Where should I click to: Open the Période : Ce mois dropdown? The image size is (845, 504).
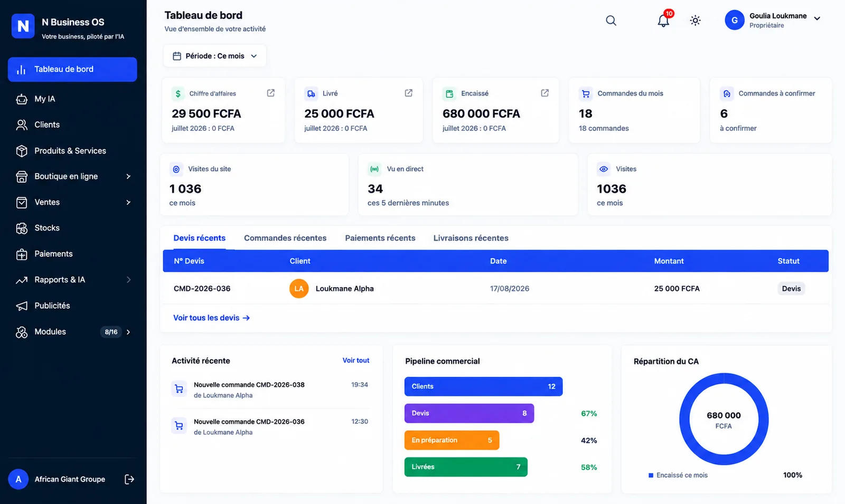[215, 56]
